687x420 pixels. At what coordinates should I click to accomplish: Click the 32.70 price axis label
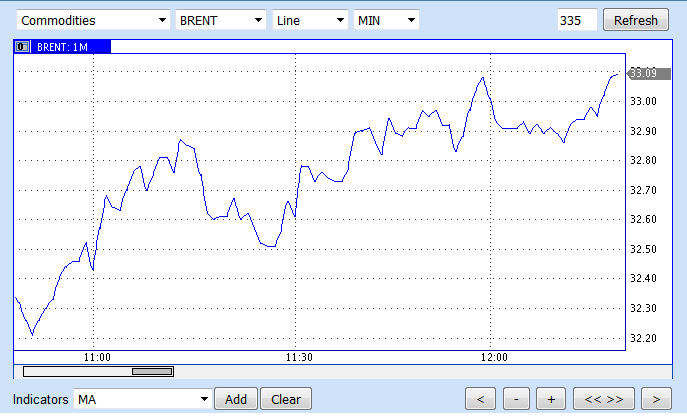click(x=643, y=190)
